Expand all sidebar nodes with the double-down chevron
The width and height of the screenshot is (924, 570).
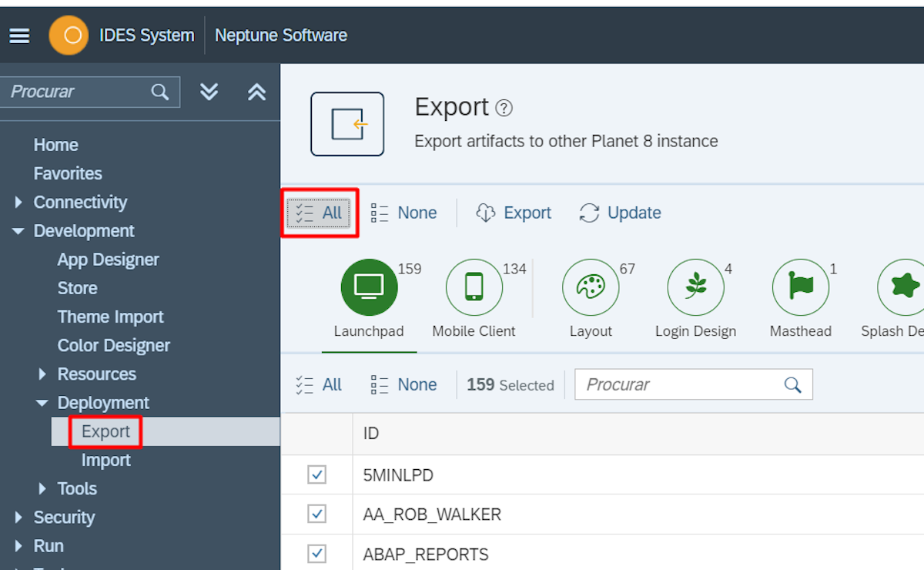coord(209,92)
